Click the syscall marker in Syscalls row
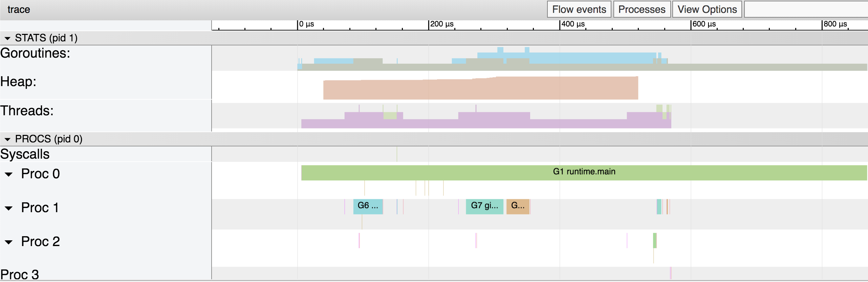The image size is (868, 282). pyautogui.click(x=397, y=154)
